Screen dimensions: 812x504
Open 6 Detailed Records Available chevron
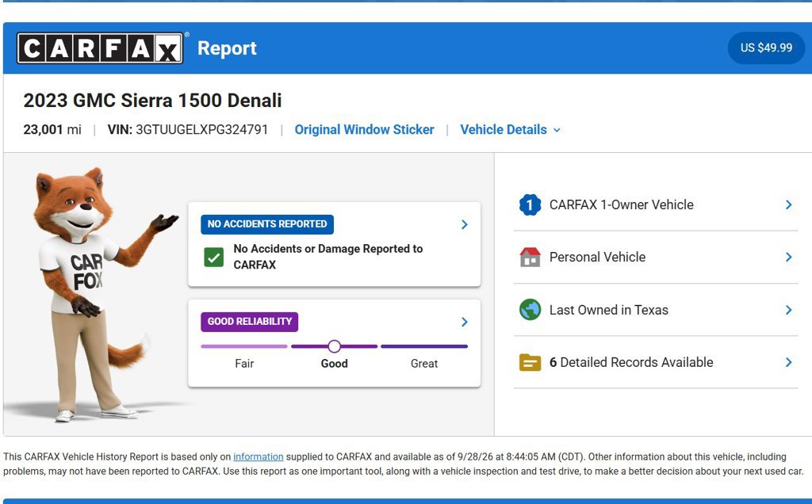[x=789, y=362]
